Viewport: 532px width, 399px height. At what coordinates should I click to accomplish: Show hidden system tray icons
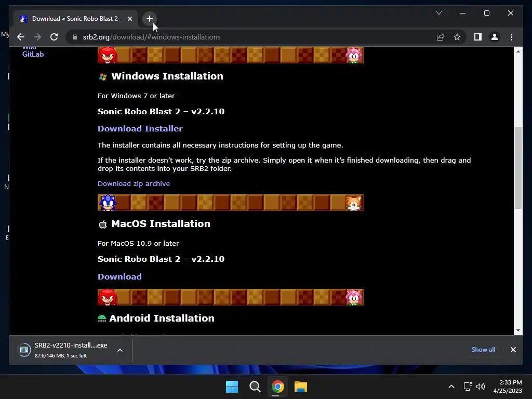pyautogui.click(x=451, y=387)
